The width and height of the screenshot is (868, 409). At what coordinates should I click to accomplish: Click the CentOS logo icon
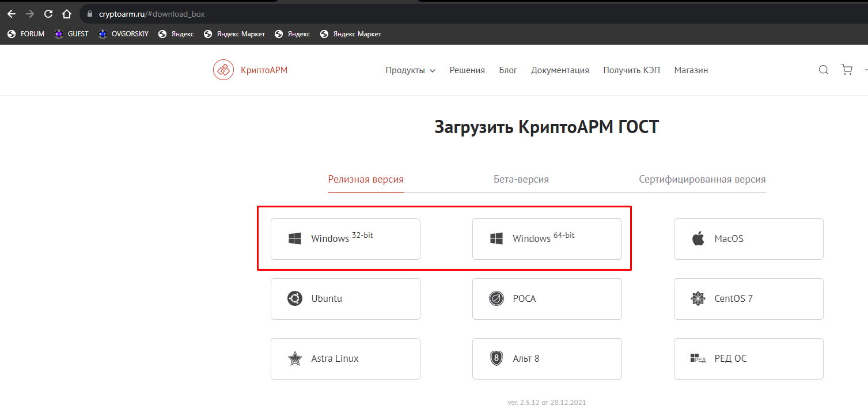698,298
